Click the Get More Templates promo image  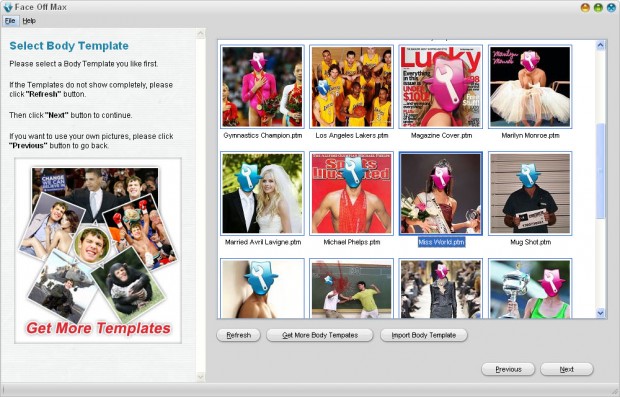click(98, 251)
